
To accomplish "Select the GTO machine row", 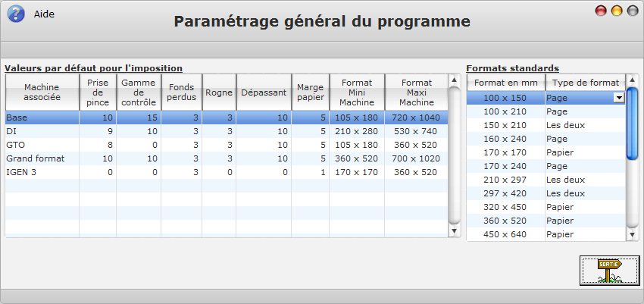I will [42, 145].
